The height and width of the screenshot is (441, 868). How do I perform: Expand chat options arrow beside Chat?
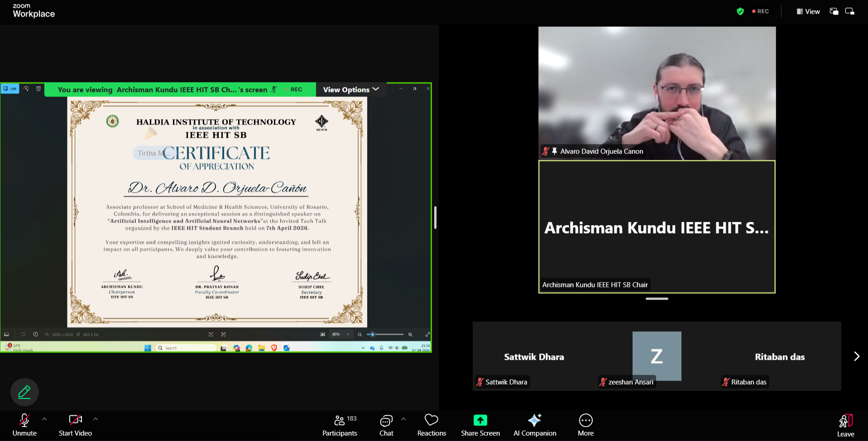(x=403, y=419)
